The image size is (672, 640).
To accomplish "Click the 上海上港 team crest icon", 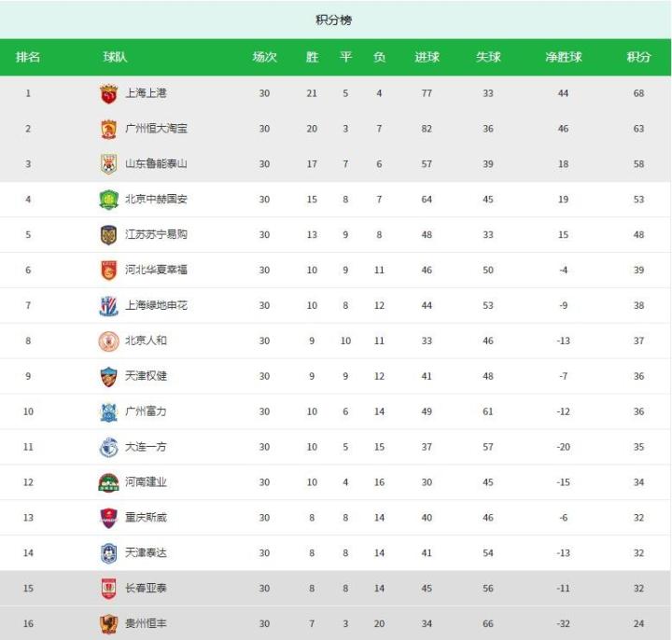I will pyautogui.click(x=109, y=93).
